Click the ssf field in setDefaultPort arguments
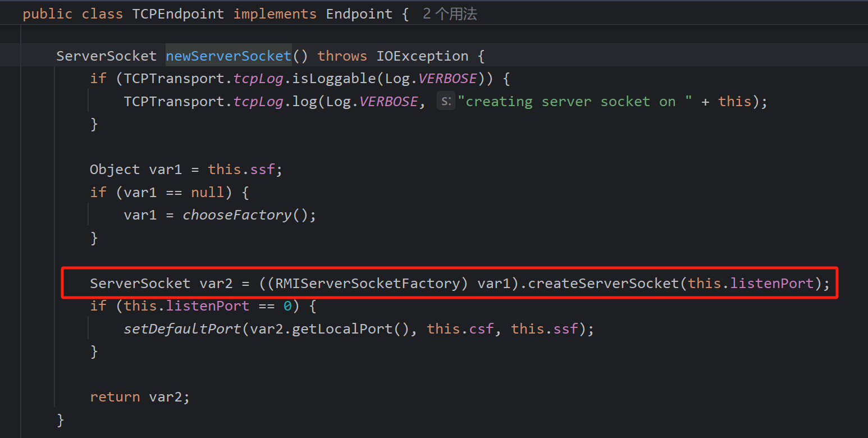This screenshot has height=438, width=868. click(x=565, y=328)
